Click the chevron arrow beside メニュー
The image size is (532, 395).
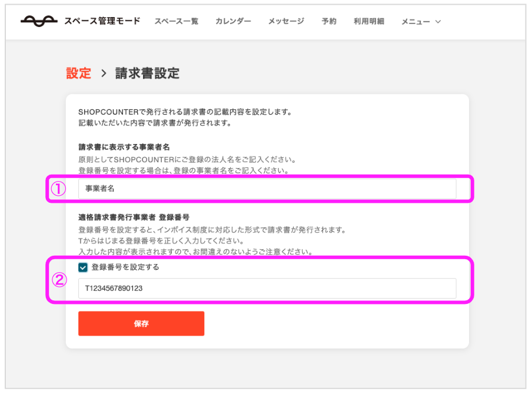438,22
